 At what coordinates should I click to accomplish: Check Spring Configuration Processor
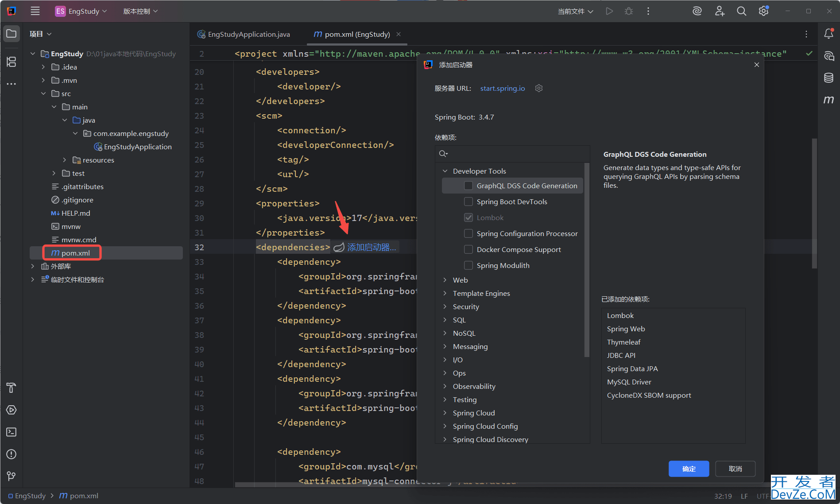pos(468,233)
